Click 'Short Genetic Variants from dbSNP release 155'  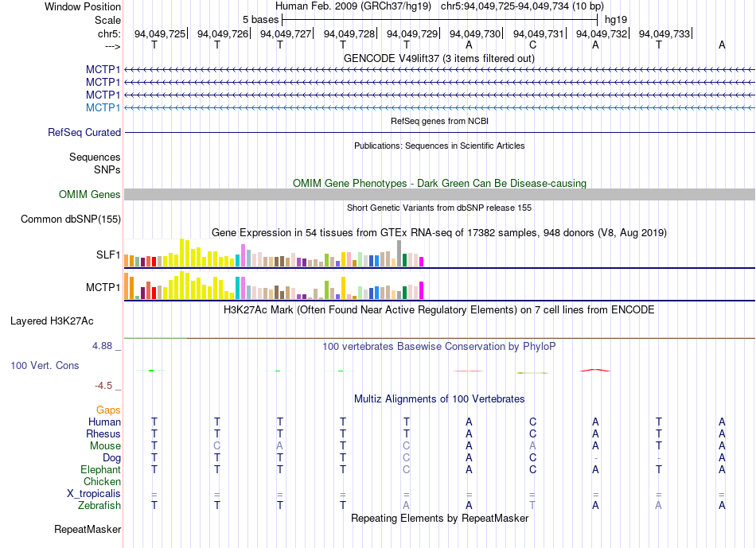coord(439,208)
